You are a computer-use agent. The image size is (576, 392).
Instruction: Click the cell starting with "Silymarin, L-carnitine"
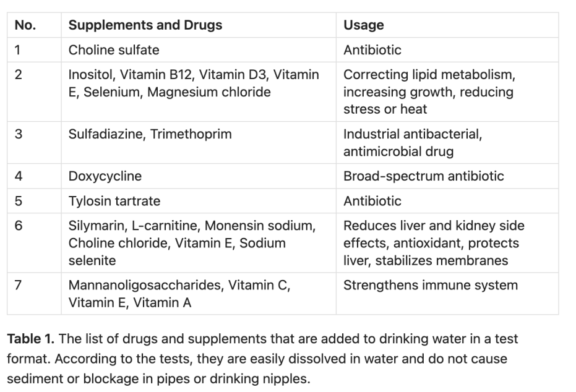[x=192, y=243]
